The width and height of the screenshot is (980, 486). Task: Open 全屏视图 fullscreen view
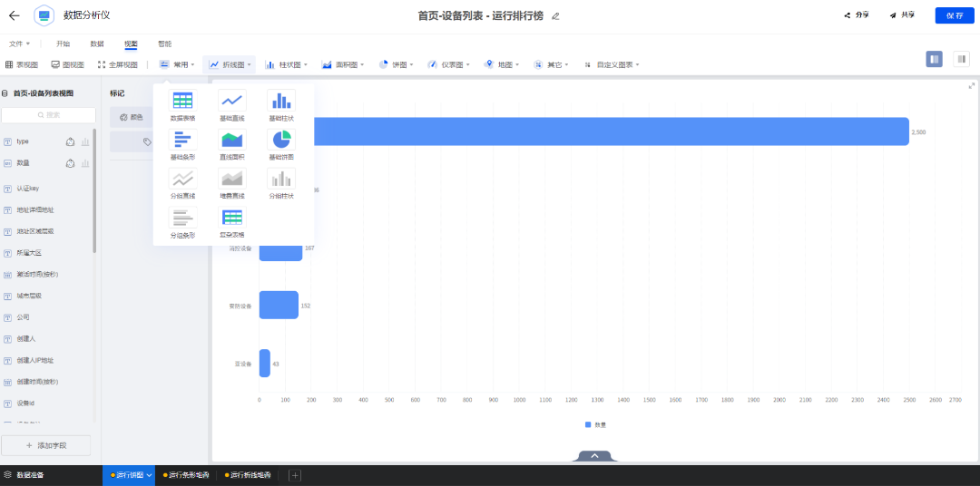pos(117,64)
